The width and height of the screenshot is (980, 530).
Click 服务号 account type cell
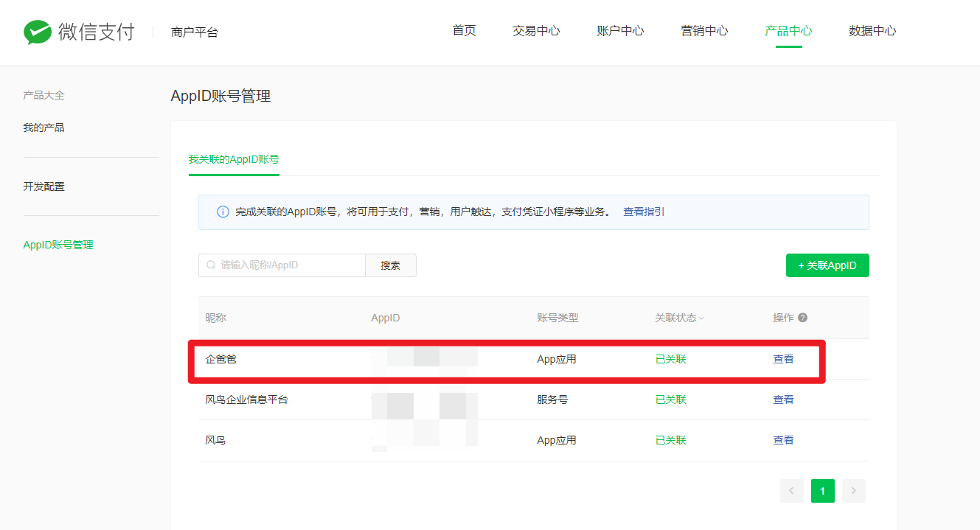(x=552, y=400)
